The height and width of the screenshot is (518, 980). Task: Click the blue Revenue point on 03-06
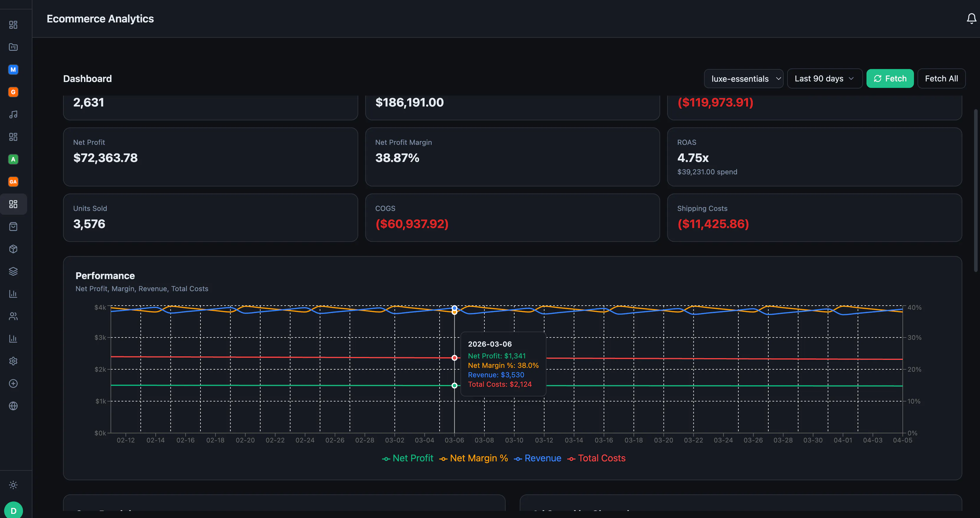pyautogui.click(x=454, y=308)
